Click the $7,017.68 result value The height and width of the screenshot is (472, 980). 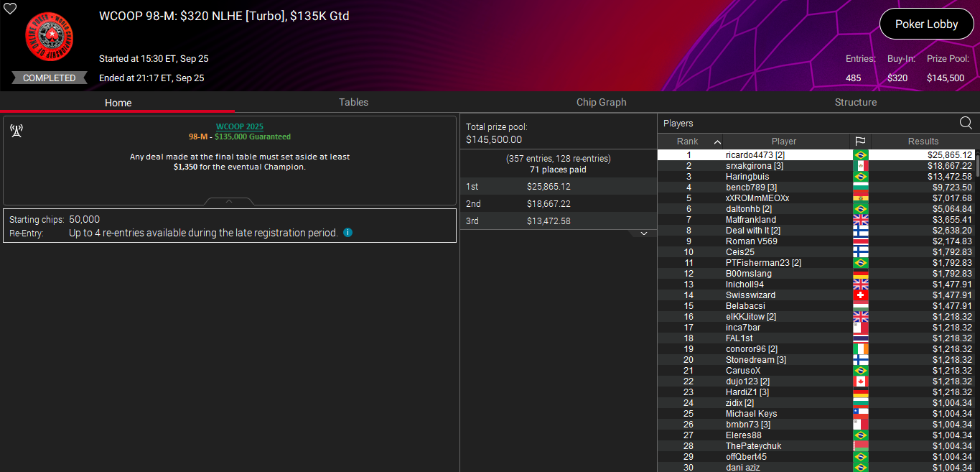[x=952, y=198]
